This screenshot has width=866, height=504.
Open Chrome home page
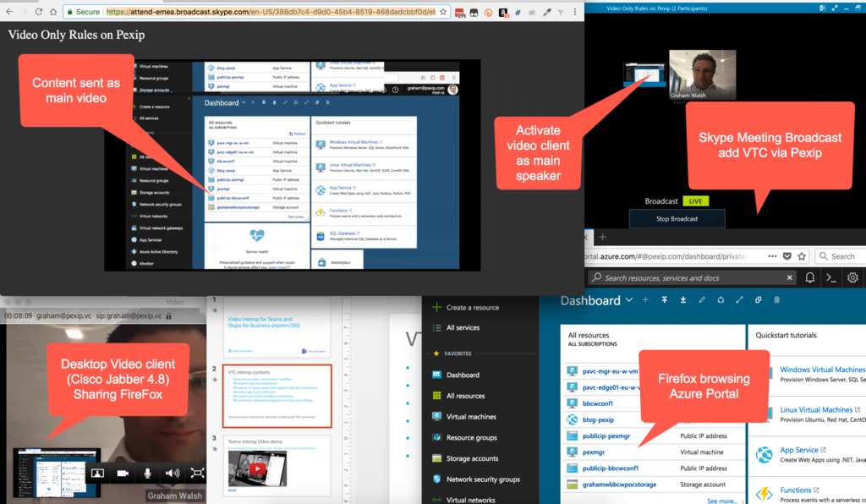(x=52, y=12)
